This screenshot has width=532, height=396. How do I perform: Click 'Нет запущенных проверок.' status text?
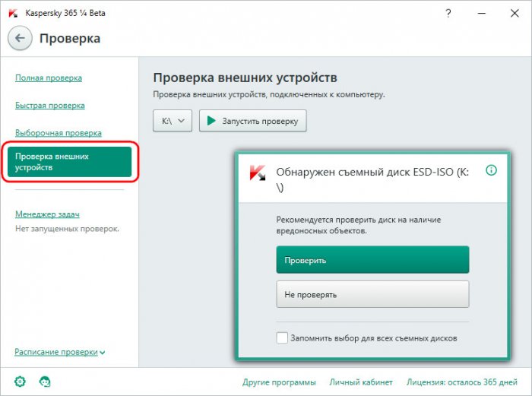tap(67, 229)
